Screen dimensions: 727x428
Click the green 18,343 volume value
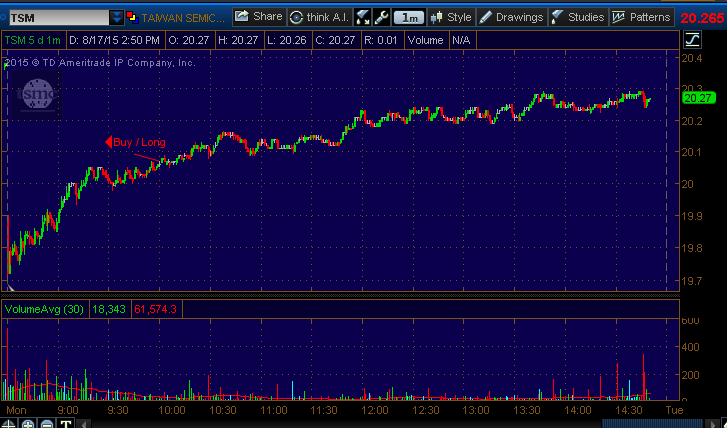pyautogui.click(x=109, y=309)
